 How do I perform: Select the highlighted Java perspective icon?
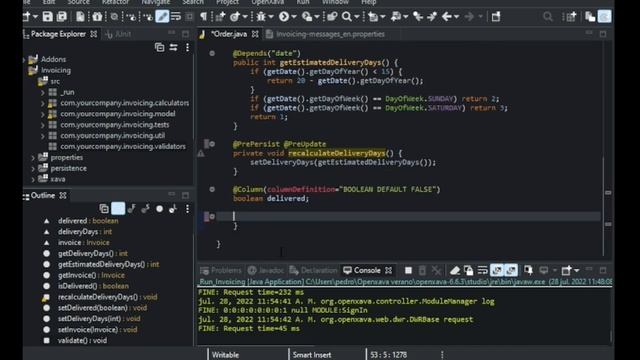(604, 17)
